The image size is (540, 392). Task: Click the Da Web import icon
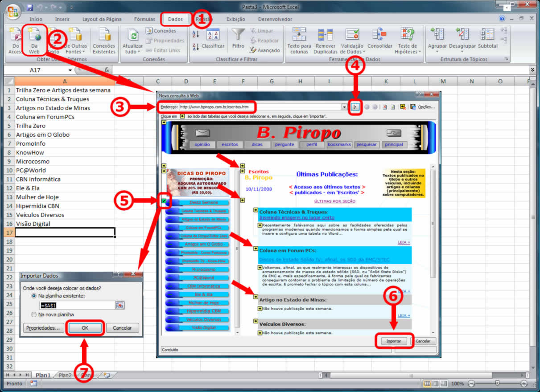point(34,35)
